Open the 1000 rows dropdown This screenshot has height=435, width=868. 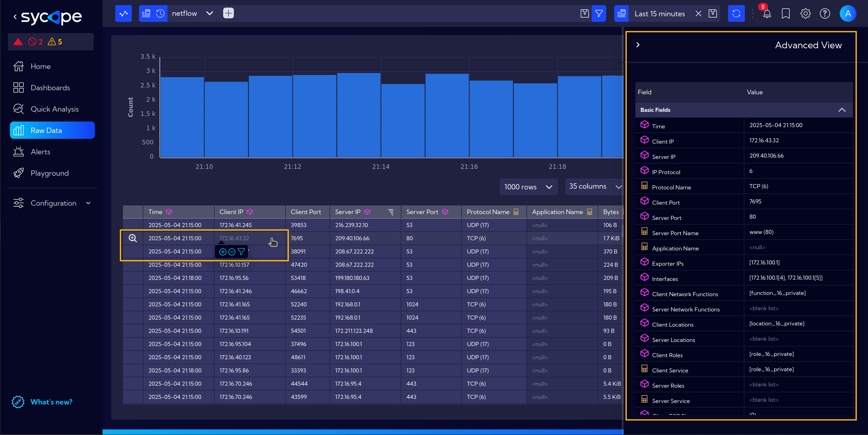[x=528, y=187]
